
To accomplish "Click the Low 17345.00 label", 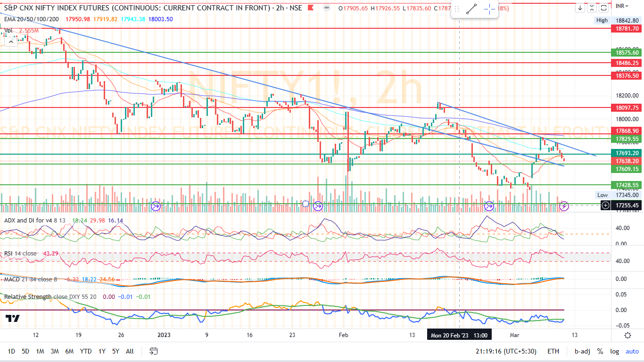I will click(x=617, y=195).
